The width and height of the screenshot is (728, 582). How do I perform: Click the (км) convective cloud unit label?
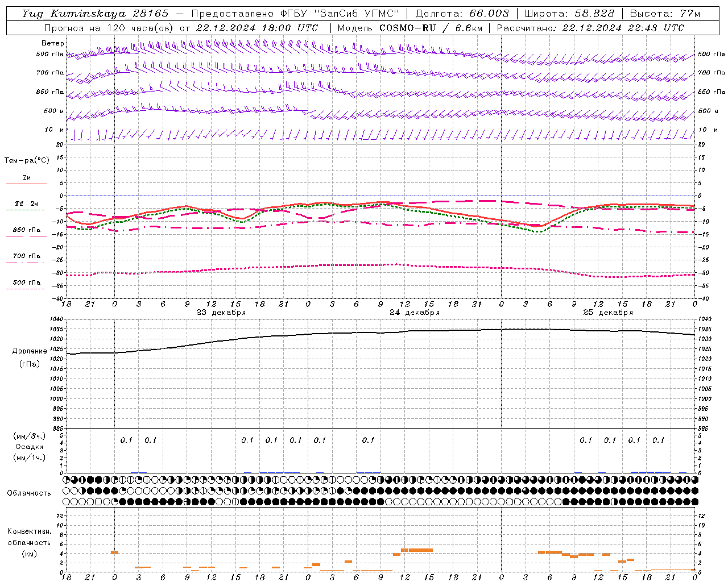(x=29, y=553)
